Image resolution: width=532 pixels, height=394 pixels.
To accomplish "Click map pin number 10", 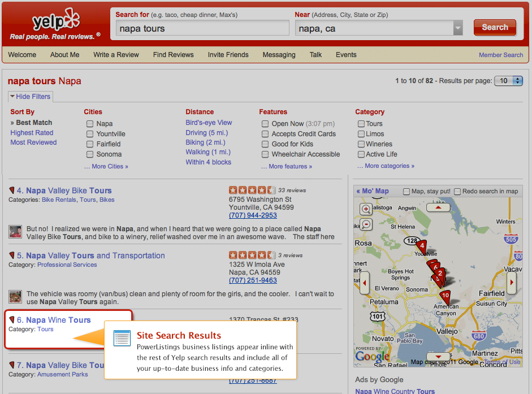I will [x=445, y=296].
